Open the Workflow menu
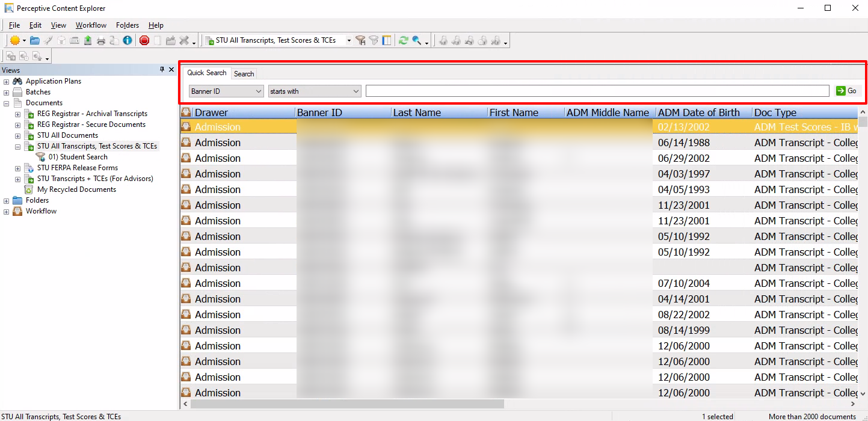 [91, 25]
